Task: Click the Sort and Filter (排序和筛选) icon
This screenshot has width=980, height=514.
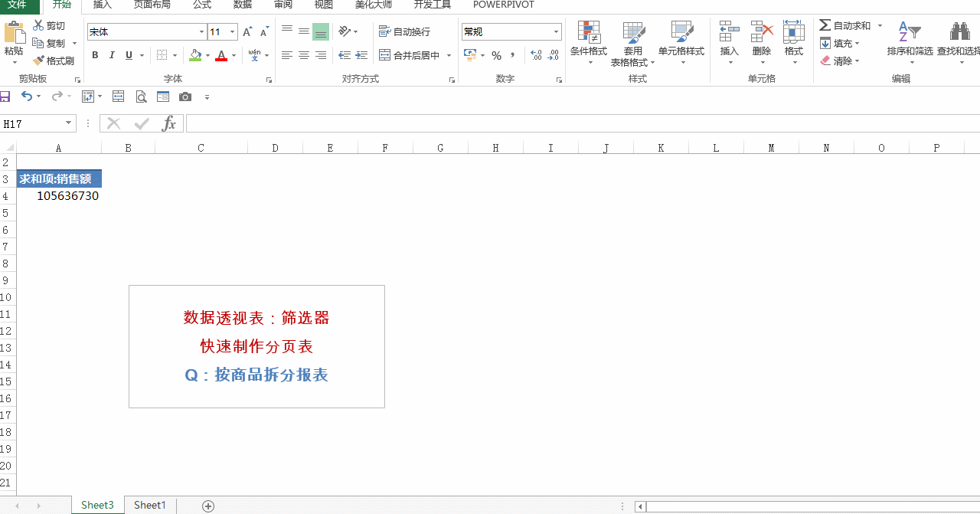Action: point(910,41)
